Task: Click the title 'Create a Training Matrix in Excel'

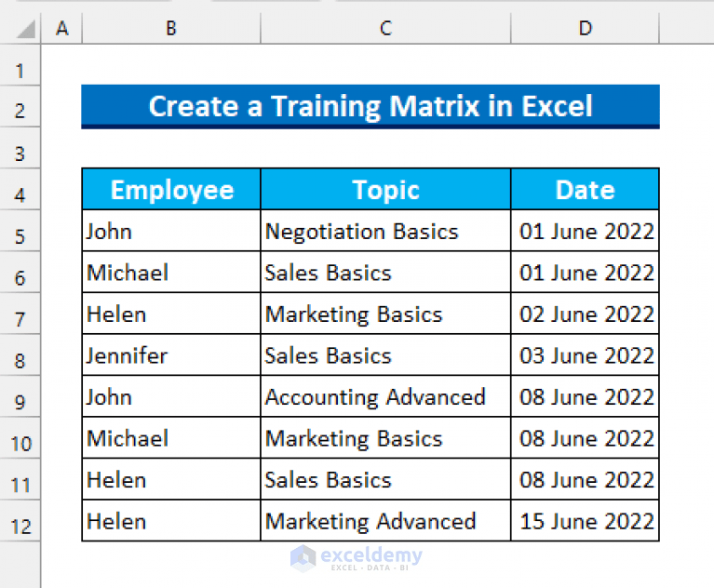Action: [370, 106]
